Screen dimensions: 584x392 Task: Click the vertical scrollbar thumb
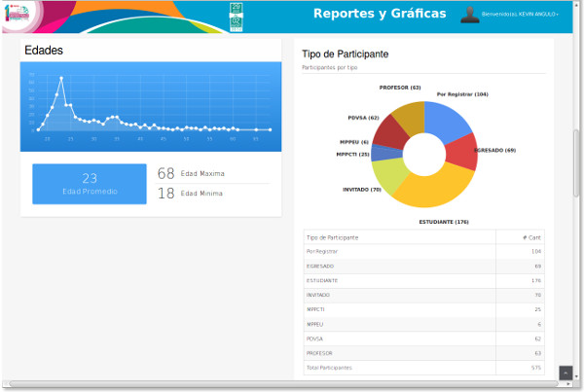(x=576, y=162)
